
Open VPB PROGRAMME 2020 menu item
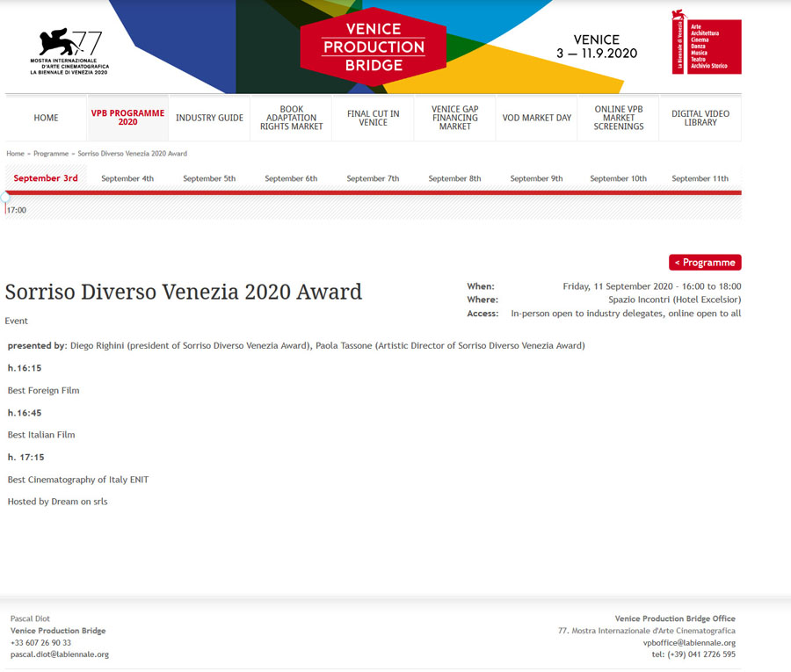pyautogui.click(x=127, y=118)
